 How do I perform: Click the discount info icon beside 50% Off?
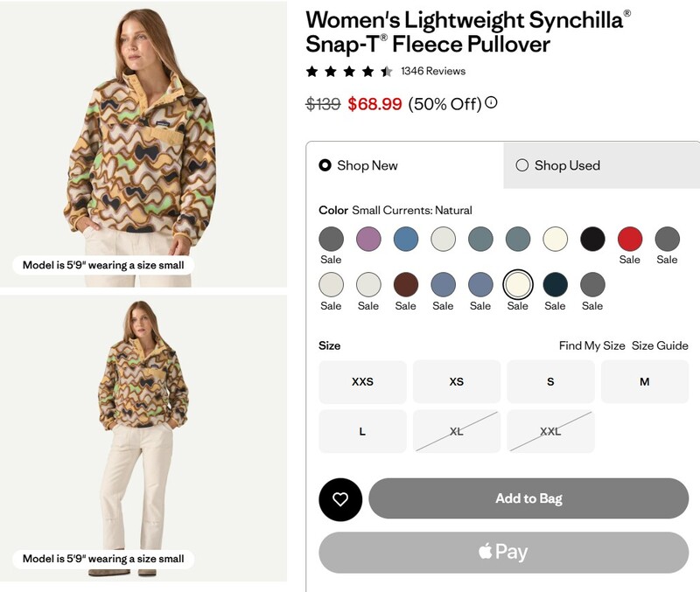(491, 103)
